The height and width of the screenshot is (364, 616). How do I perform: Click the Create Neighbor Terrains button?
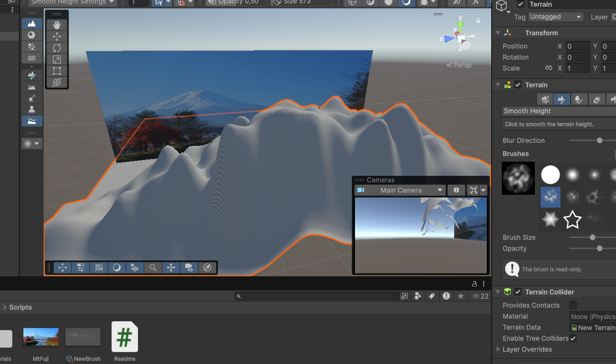(545, 99)
